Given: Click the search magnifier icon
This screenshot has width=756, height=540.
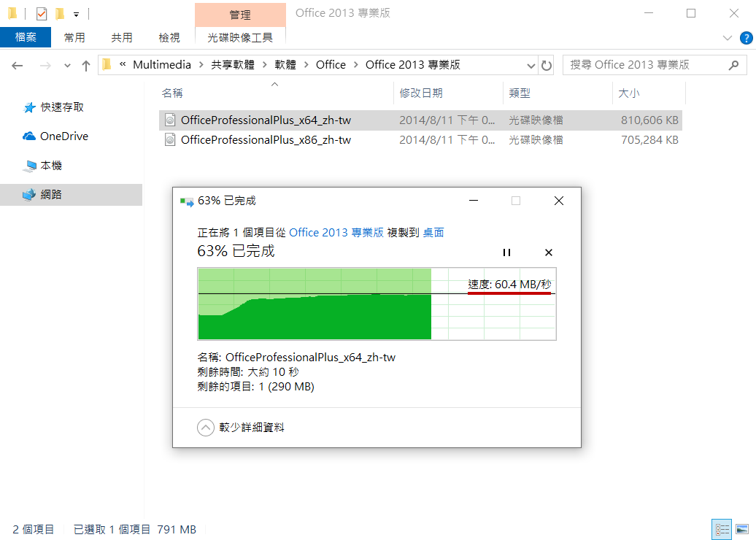Looking at the screenshot, I should (x=734, y=65).
